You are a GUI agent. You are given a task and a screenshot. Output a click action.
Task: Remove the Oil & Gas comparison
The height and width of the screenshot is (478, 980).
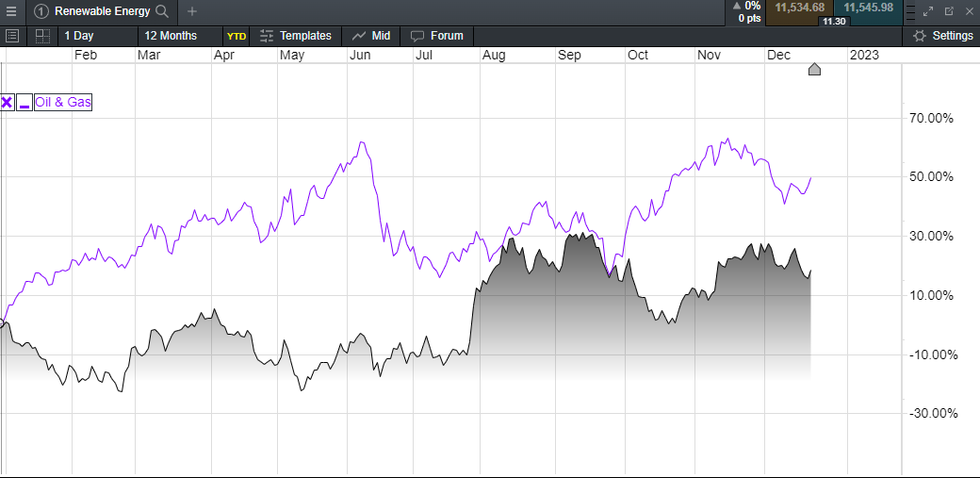(7, 103)
